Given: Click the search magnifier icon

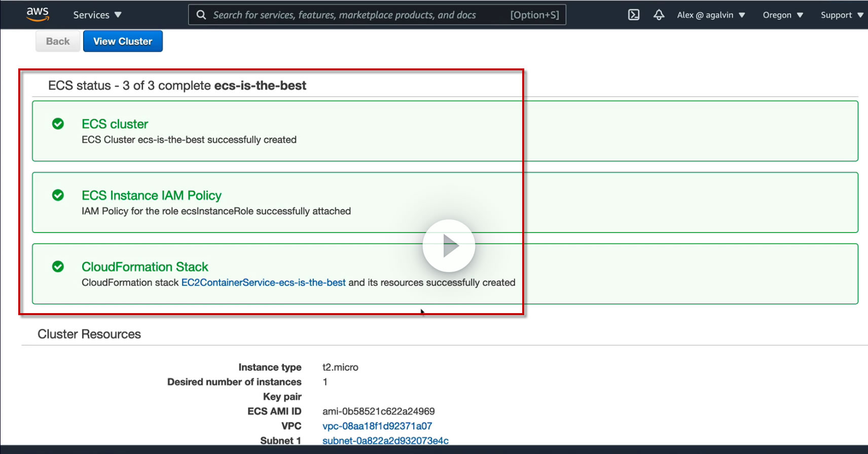Looking at the screenshot, I should (201, 15).
